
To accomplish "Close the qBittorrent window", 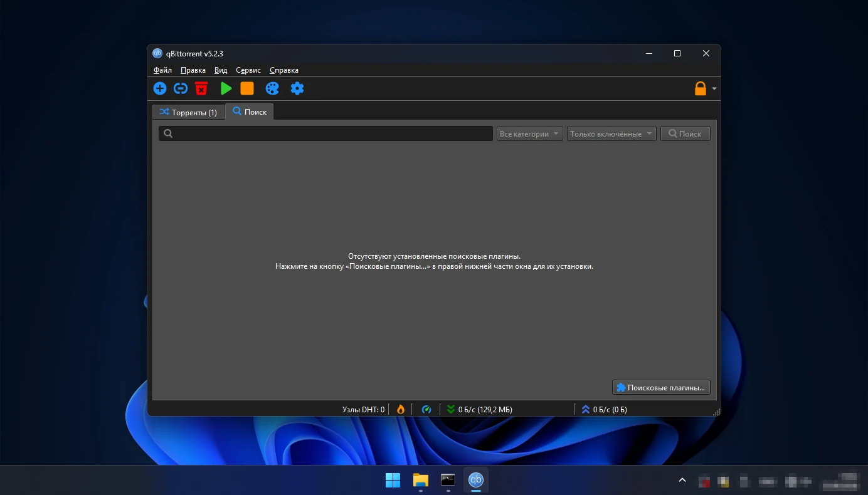I will tap(706, 53).
